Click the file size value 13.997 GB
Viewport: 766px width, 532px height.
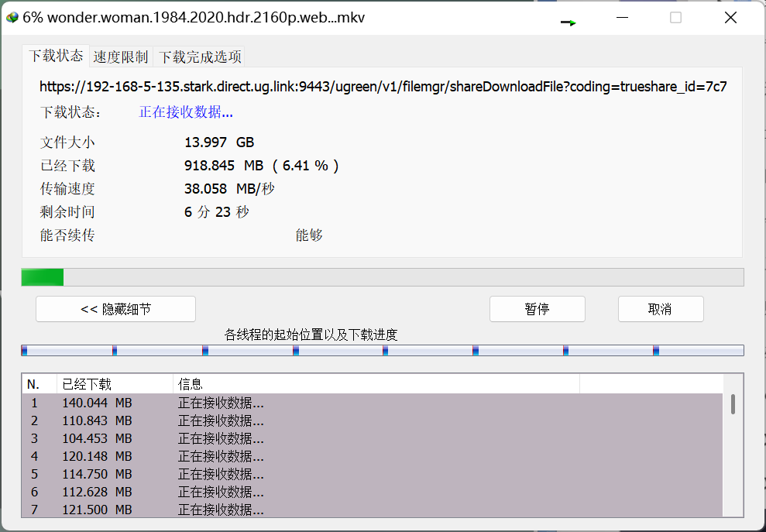click(219, 142)
